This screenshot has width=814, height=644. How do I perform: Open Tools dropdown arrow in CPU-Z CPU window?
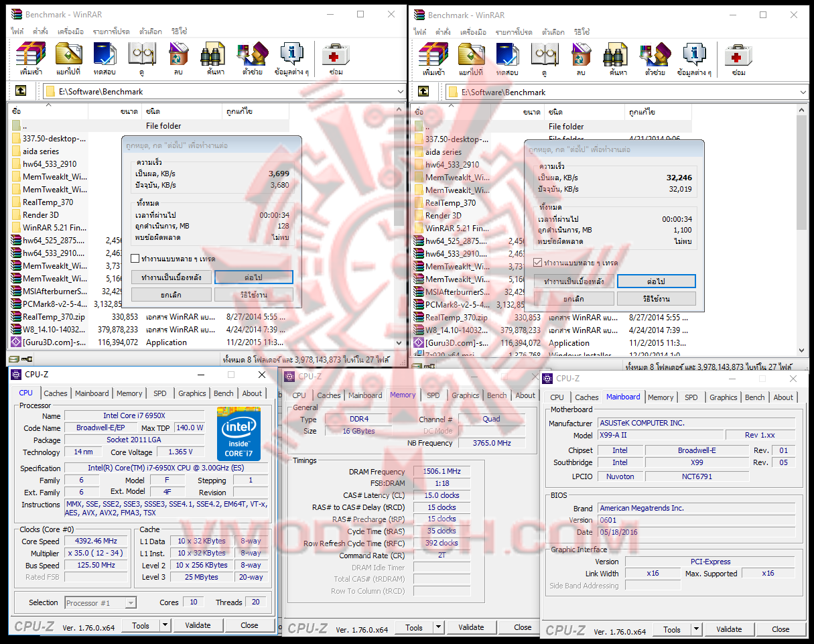tap(165, 625)
